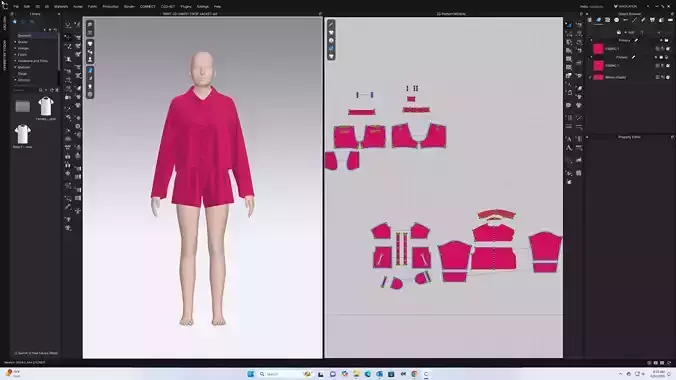
Task: Open the Avatar menu in menu bar
Action: [78, 6]
